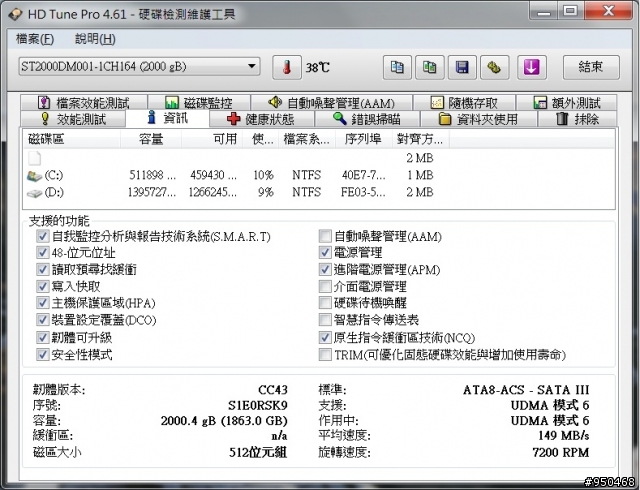Viewport: 640px width, 490px height.
Task: Click the purple down-arrow minimize-to-tray icon
Action: [531, 67]
